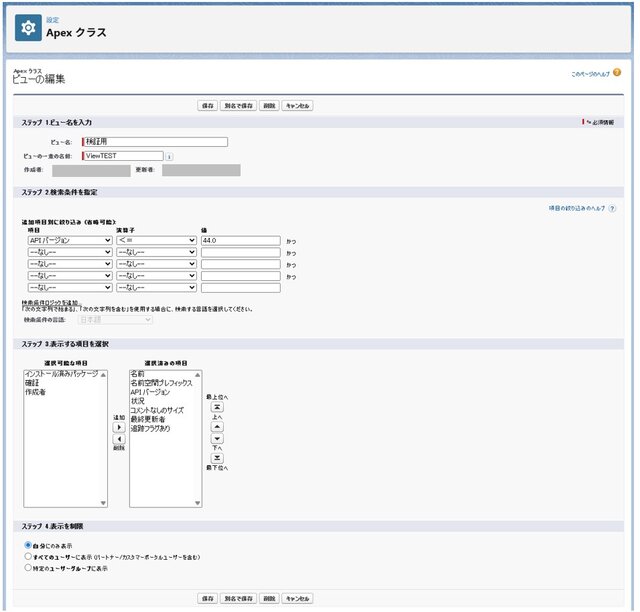Open fifth row operator dropdown

157,288
